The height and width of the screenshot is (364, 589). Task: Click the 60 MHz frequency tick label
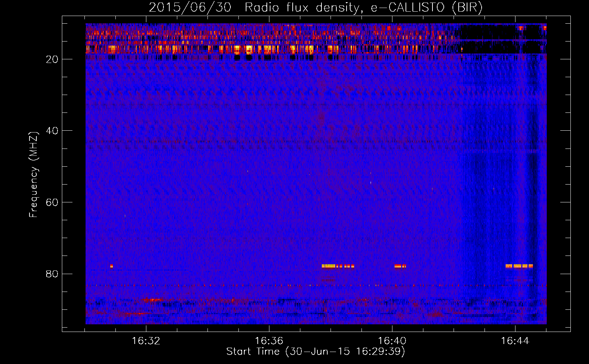[52, 202]
